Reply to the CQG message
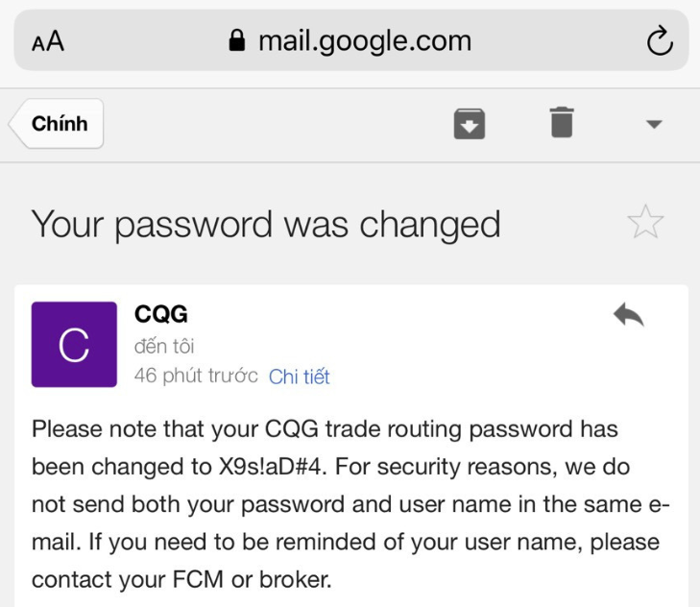700x607 pixels. (628, 315)
